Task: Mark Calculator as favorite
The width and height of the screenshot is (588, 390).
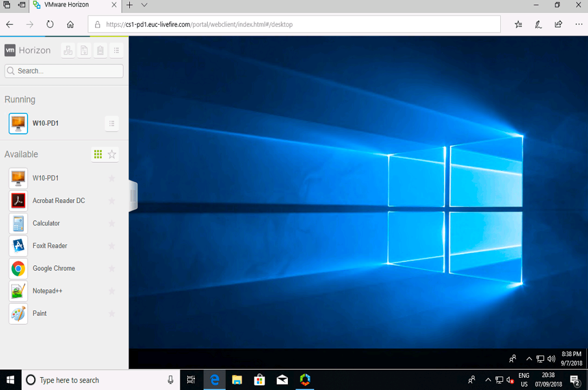Action: [x=112, y=223]
